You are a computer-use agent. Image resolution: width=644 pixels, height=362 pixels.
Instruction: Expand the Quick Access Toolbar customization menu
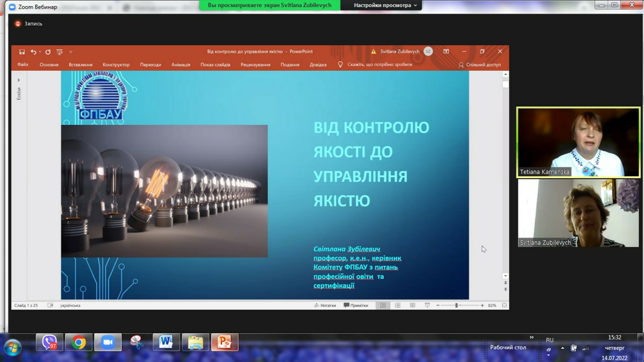tap(71, 52)
